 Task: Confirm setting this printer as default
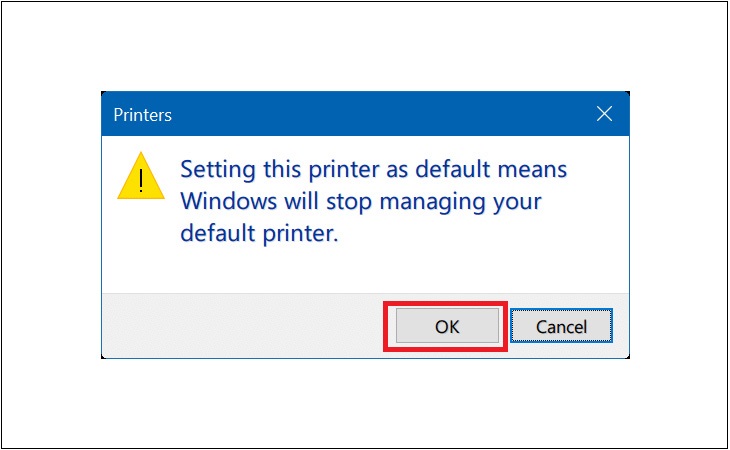pyautogui.click(x=447, y=326)
